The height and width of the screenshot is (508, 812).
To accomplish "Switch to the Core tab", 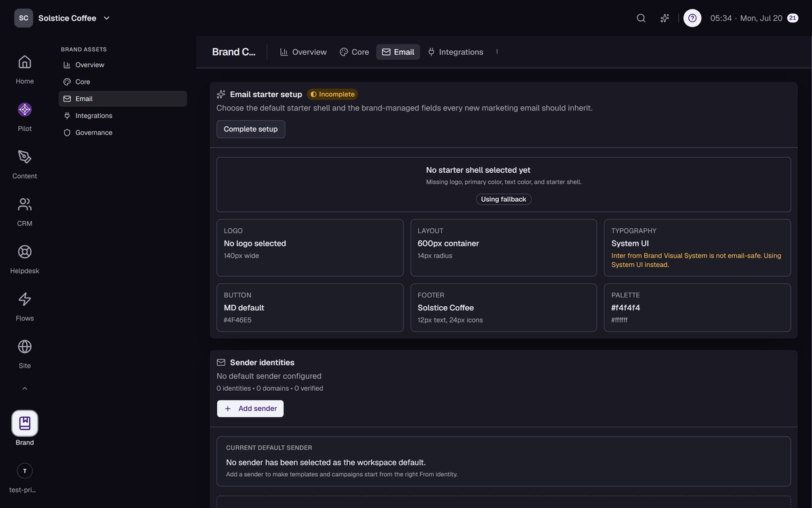I will pos(355,52).
